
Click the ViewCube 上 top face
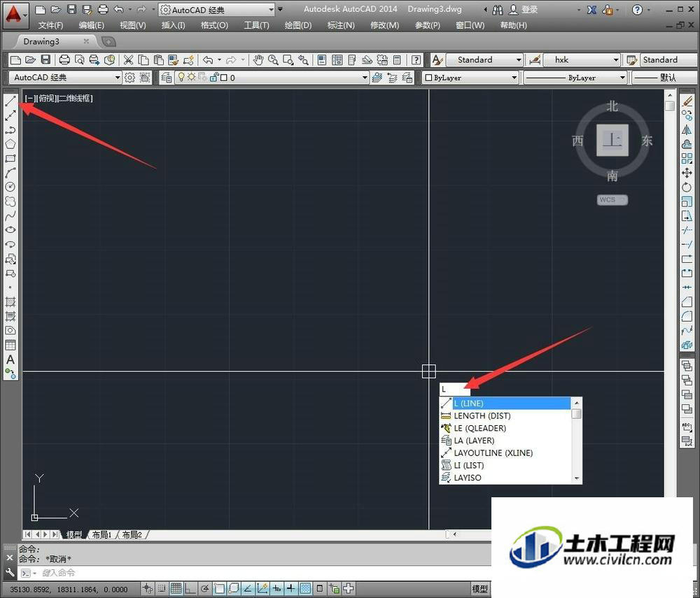tap(612, 141)
